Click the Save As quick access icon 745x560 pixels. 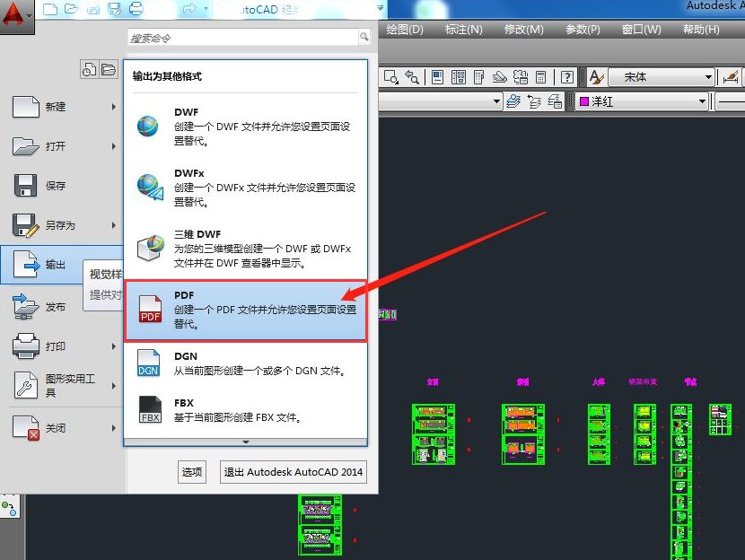[115, 9]
